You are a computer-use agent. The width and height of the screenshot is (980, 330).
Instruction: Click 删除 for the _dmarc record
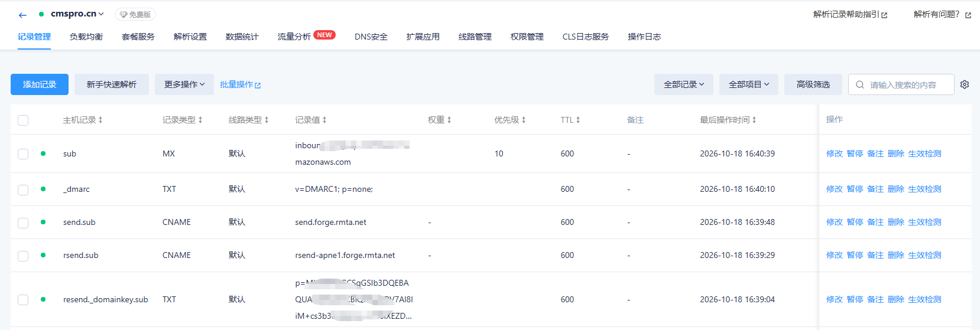(x=896, y=189)
